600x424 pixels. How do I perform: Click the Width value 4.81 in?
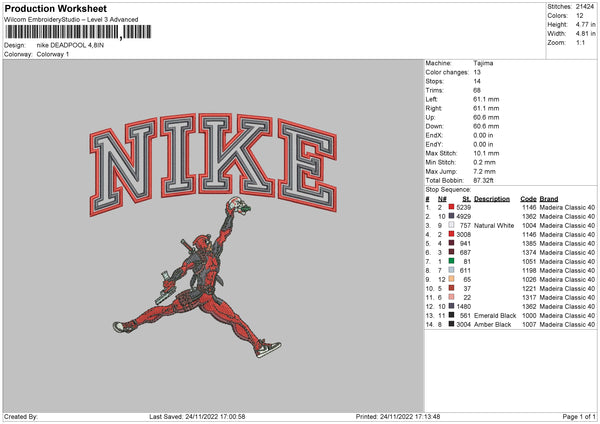(x=585, y=34)
